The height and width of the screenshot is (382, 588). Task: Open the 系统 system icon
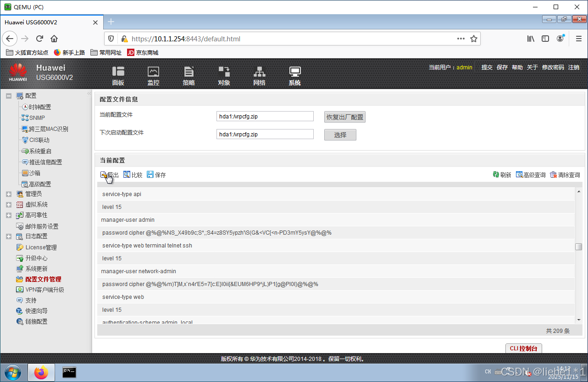[294, 76]
